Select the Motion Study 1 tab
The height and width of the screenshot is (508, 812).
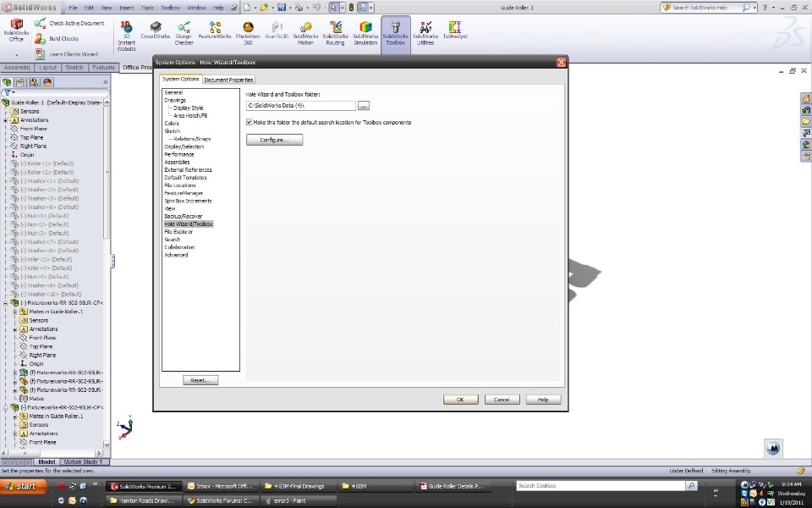pyautogui.click(x=83, y=462)
